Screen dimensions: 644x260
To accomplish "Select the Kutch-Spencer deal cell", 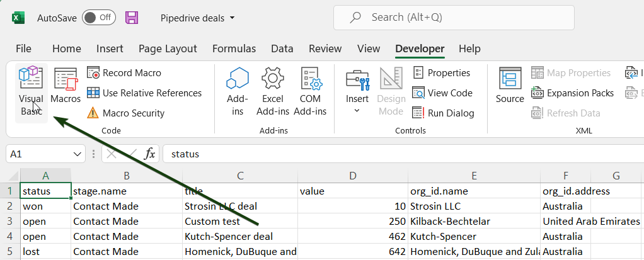I will click(x=240, y=236).
